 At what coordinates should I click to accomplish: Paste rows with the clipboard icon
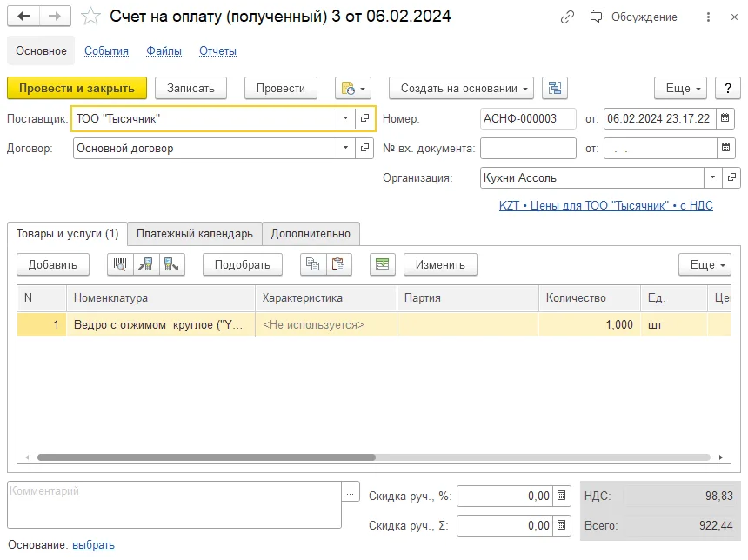[x=338, y=264]
